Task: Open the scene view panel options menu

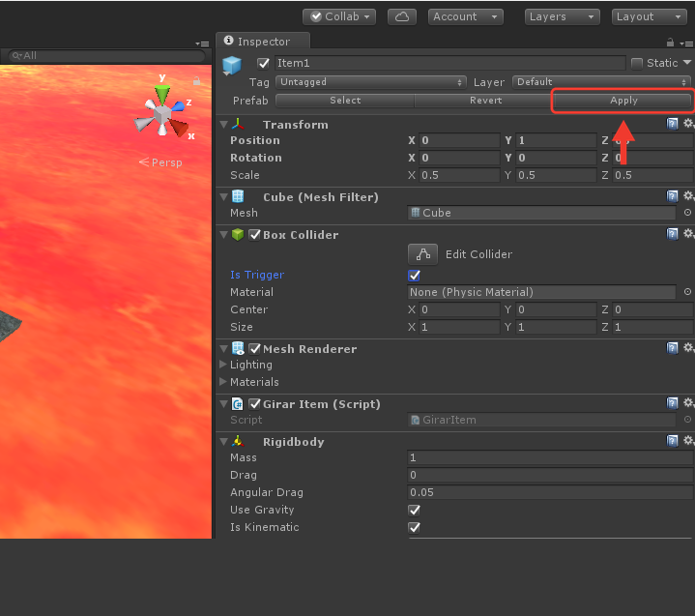Action: 202,44
